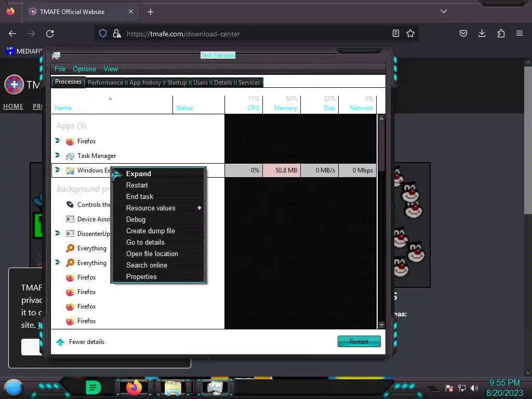
Task: Click the MEDIAFIRE bookmark in bookmarks toolbar
Action: [24, 51]
